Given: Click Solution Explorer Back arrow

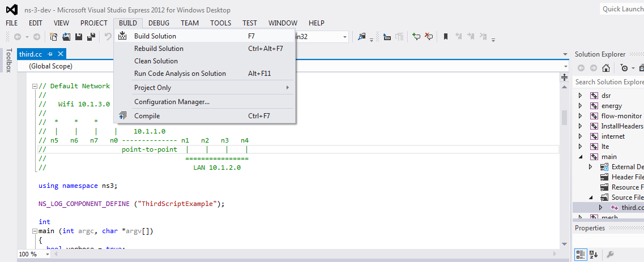Looking at the screenshot, I should (x=581, y=68).
